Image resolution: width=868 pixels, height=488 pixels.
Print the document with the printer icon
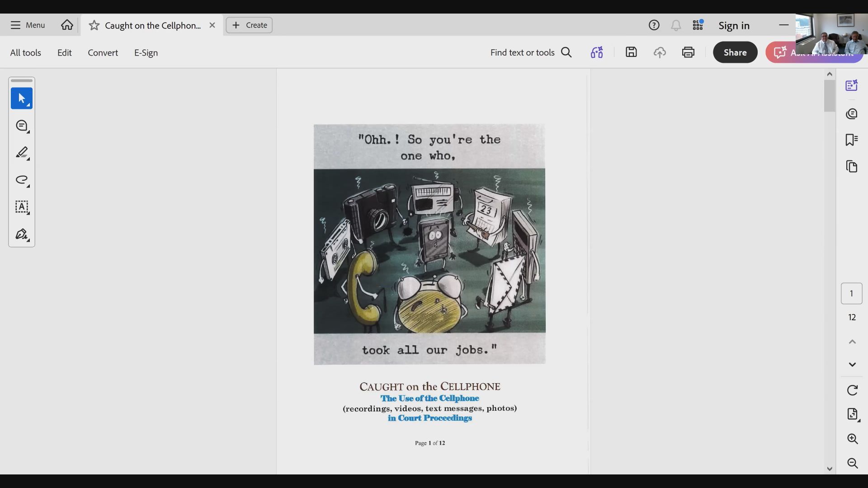coord(688,52)
